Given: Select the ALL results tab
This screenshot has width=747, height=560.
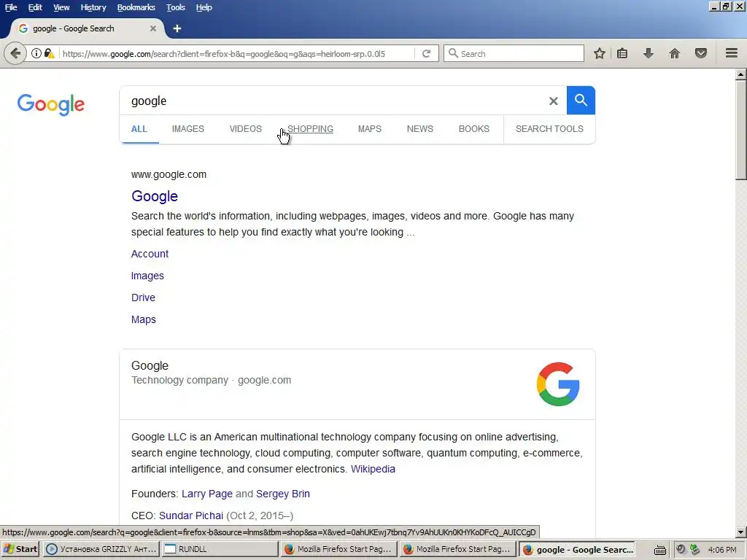Looking at the screenshot, I should 139,129.
